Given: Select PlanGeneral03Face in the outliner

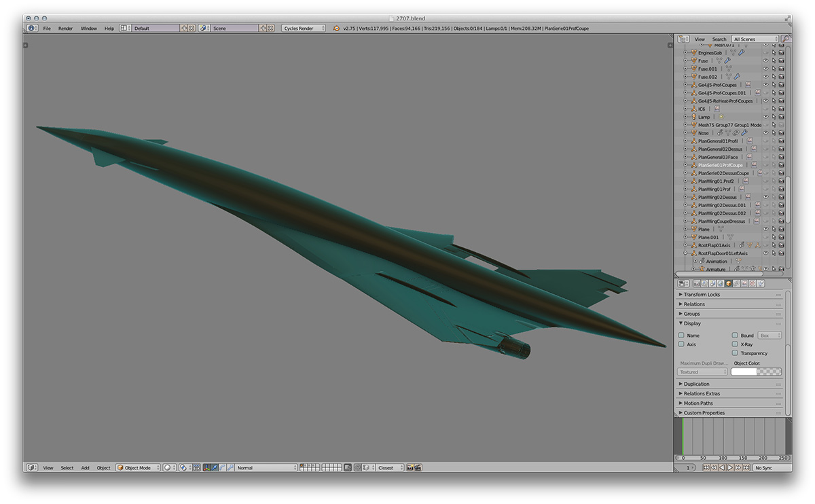Looking at the screenshot, I should [x=718, y=157].
